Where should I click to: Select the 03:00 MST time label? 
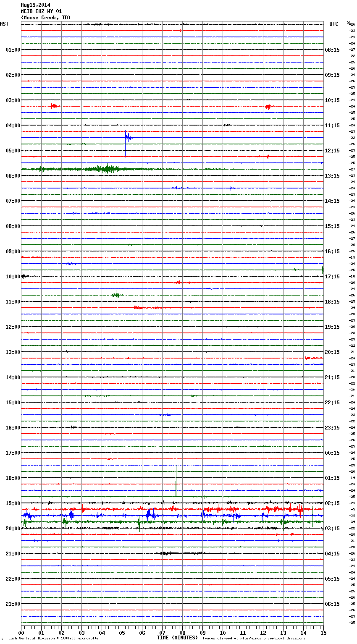[13, 100]
